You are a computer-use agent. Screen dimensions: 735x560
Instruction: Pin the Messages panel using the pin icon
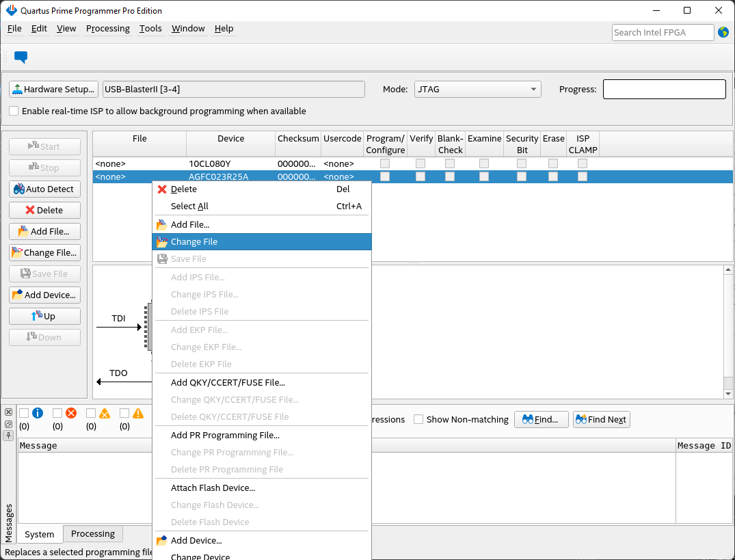click(8, 436)
